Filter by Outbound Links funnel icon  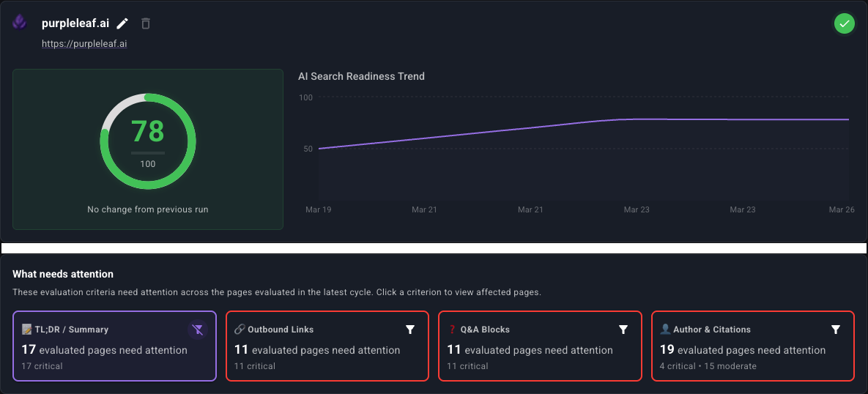[x=410, y=330]
